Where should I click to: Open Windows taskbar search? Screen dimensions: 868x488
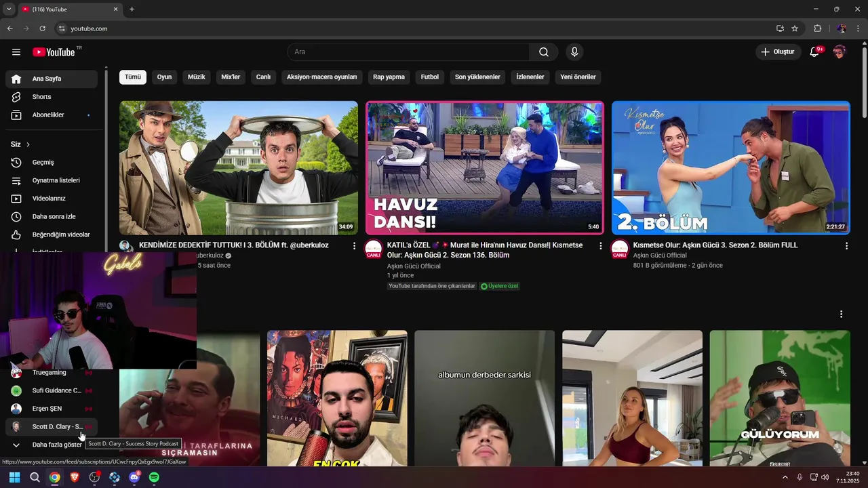pos(35,477)
